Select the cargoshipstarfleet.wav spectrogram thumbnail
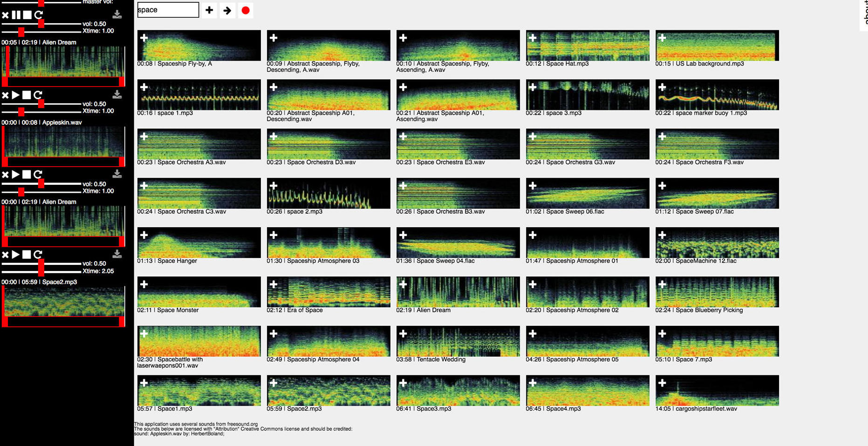868x446 pixels. pyautogui.click(x=717, y=391)
